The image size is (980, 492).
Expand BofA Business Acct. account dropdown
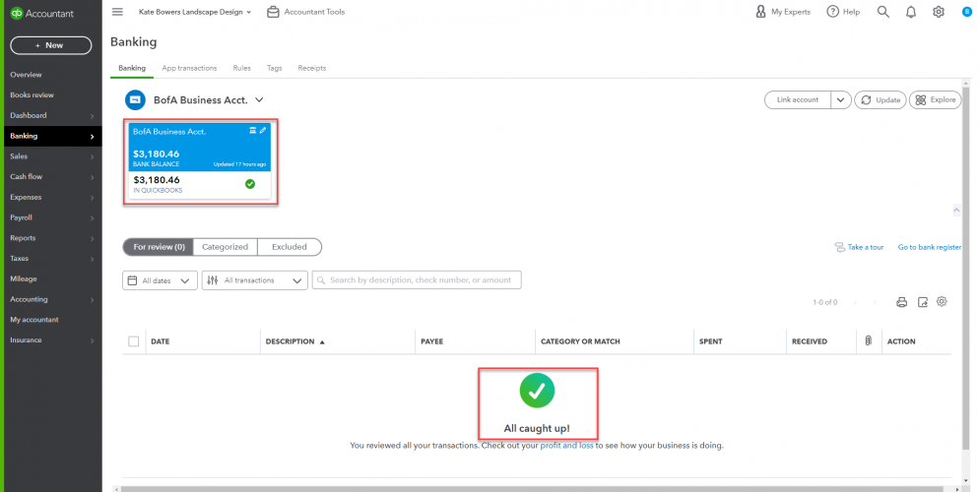click(x=259, y=100)
